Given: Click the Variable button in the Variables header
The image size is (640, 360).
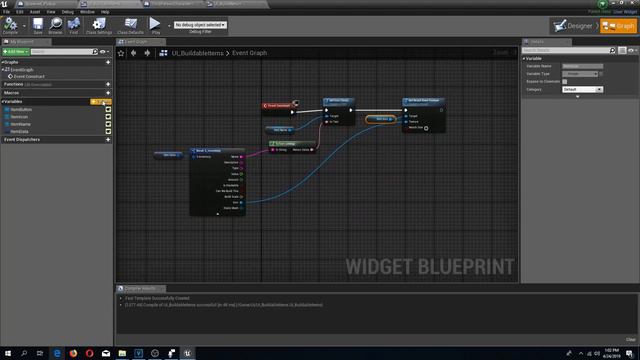Looking at the screenshot, I should coord(100,102).
